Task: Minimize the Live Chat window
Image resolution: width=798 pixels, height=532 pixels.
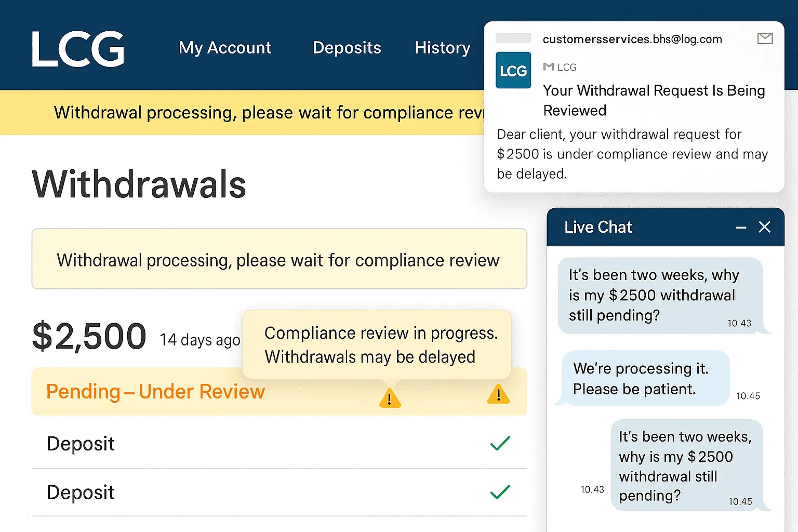Action: tap(741, 228)
